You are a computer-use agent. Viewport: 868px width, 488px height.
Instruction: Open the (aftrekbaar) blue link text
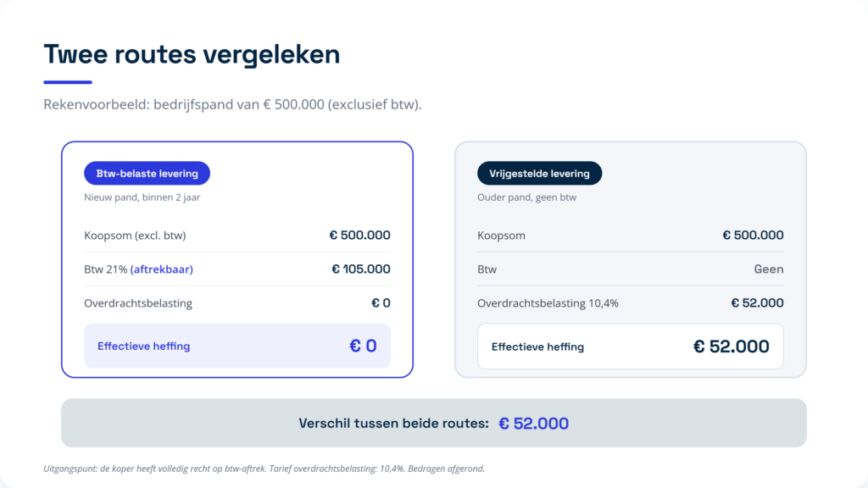click(x=162, y=269)
